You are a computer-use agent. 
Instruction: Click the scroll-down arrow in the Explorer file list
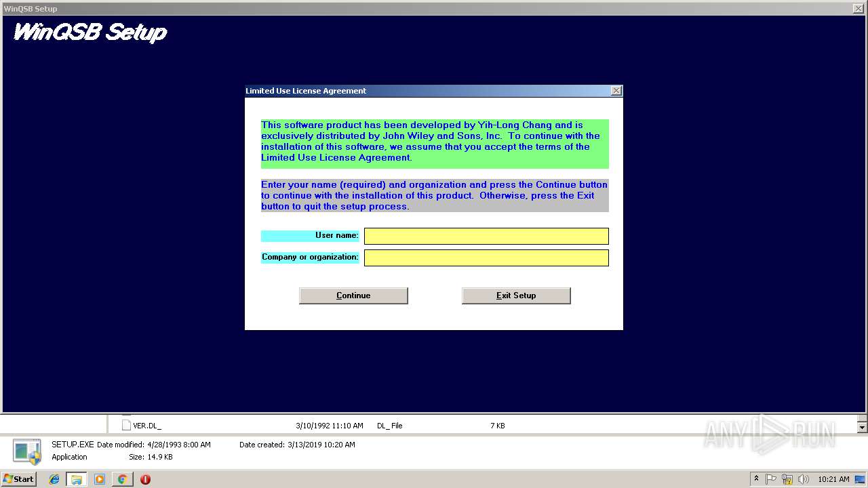(x=862, y=428)
